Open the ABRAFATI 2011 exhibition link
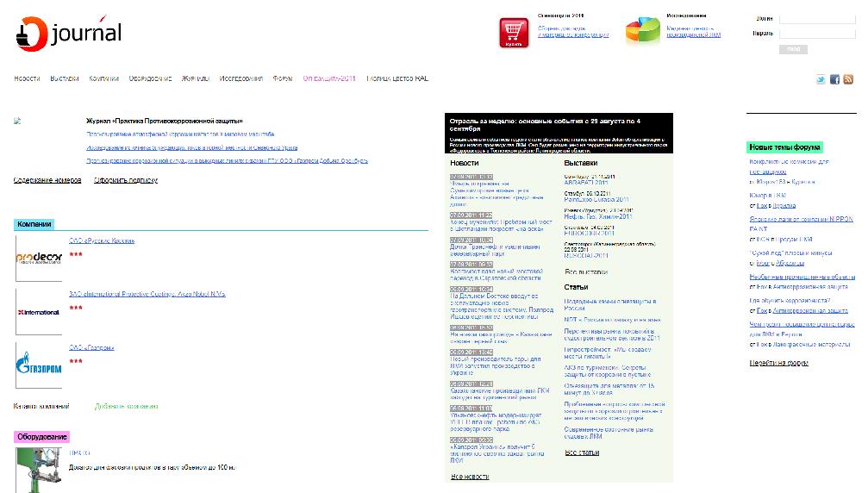This screenshot has height=493, width=868. coord(585,183)
